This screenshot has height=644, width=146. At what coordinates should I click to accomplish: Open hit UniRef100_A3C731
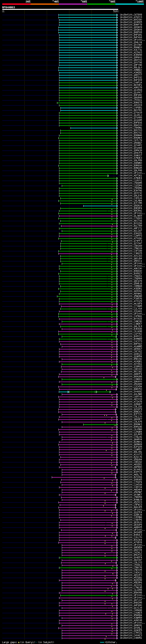131,50
